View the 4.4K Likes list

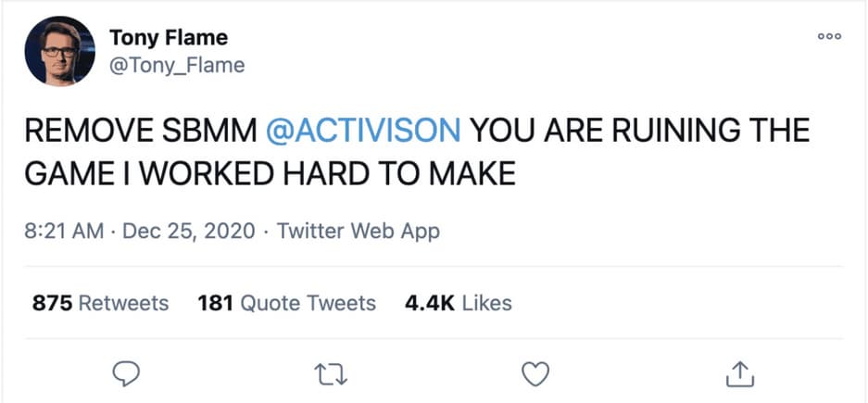click(458, 303)
